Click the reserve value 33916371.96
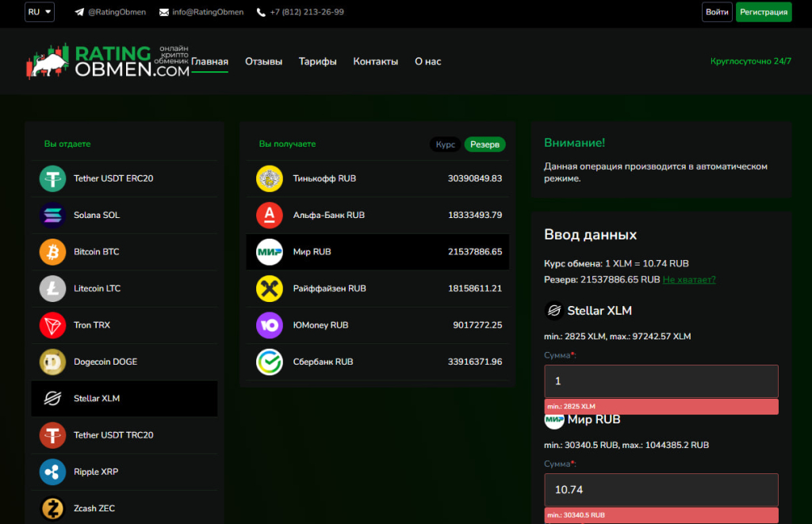Image resolution: width=812 pixels, height=524 pixels. click(475, 362)
